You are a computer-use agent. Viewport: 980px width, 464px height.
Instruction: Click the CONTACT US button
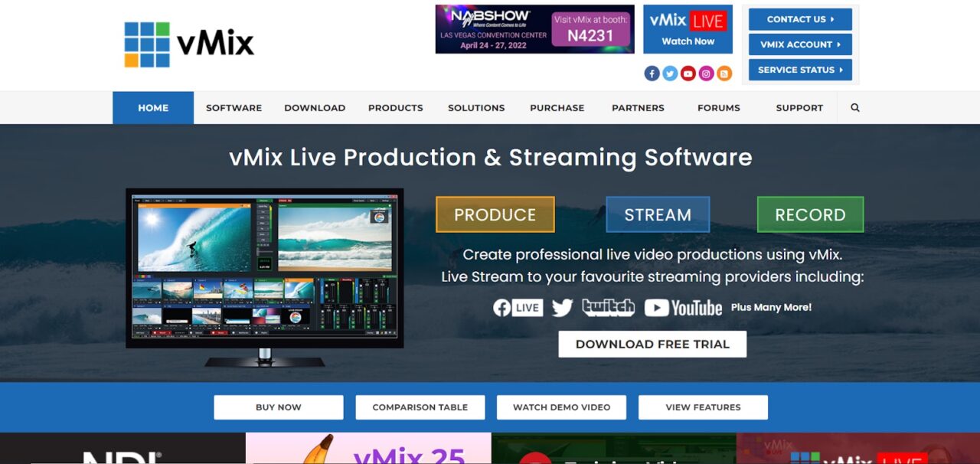pyautogui.click(x=800, y=19)
